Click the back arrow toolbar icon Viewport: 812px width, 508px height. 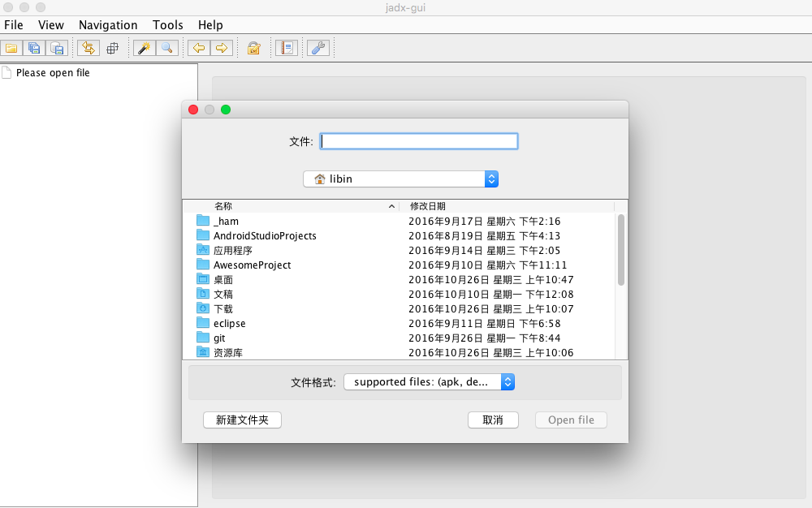click(199, 48)
